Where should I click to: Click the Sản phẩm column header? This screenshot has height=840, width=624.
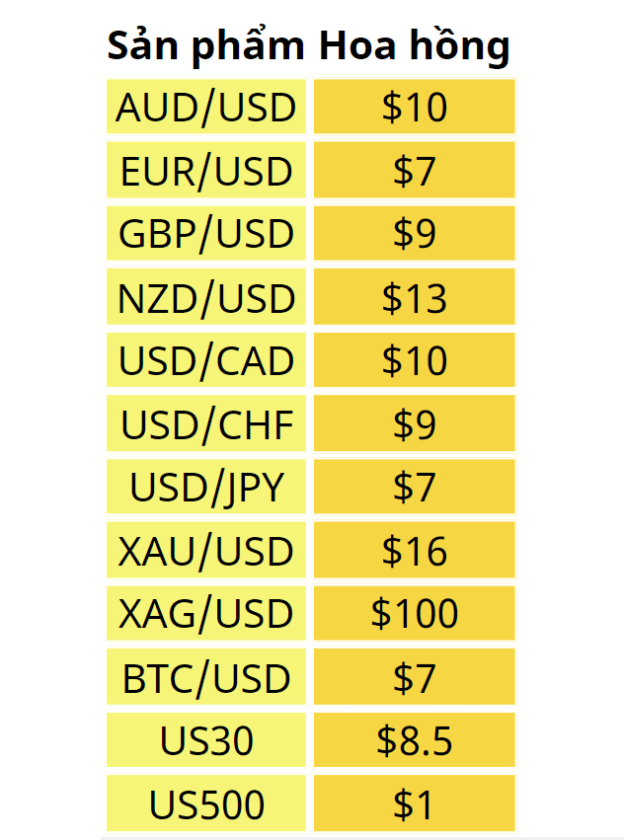point(205,45)
